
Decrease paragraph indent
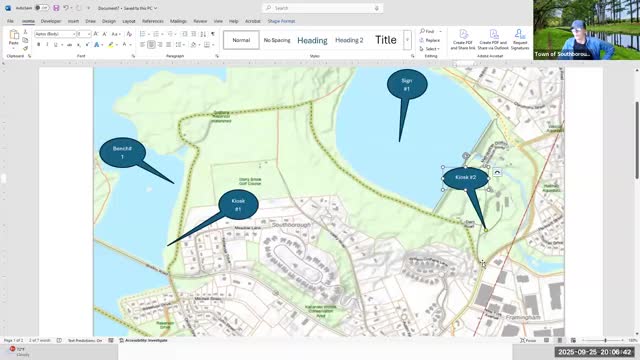185,34
